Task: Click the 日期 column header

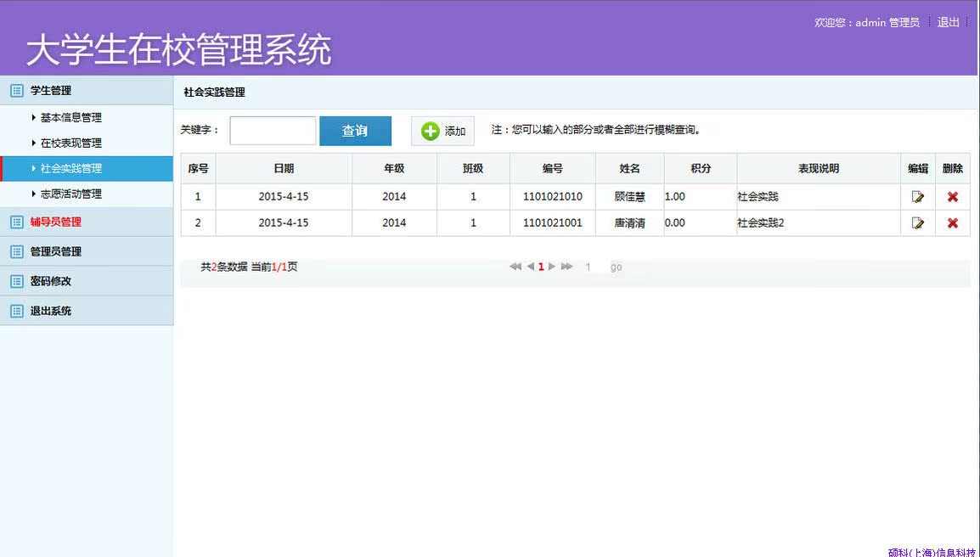Action: click(284, 169)
